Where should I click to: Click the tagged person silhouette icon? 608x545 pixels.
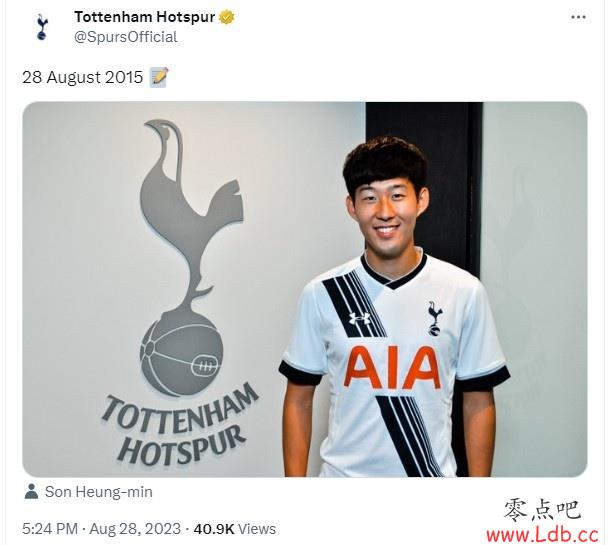point(31,491)
